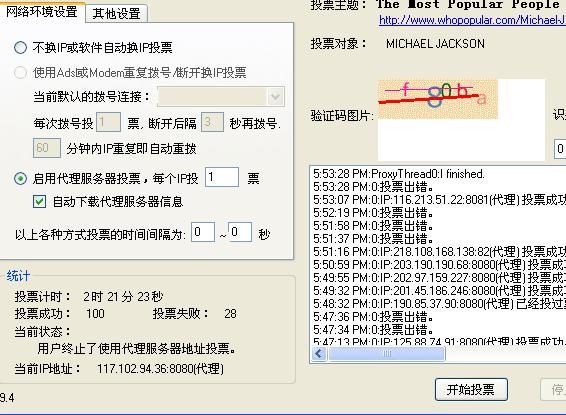Viewport: 566px width, 415px height.
Task: Click the votes-per-IP input field
Action: click(222, 177)
